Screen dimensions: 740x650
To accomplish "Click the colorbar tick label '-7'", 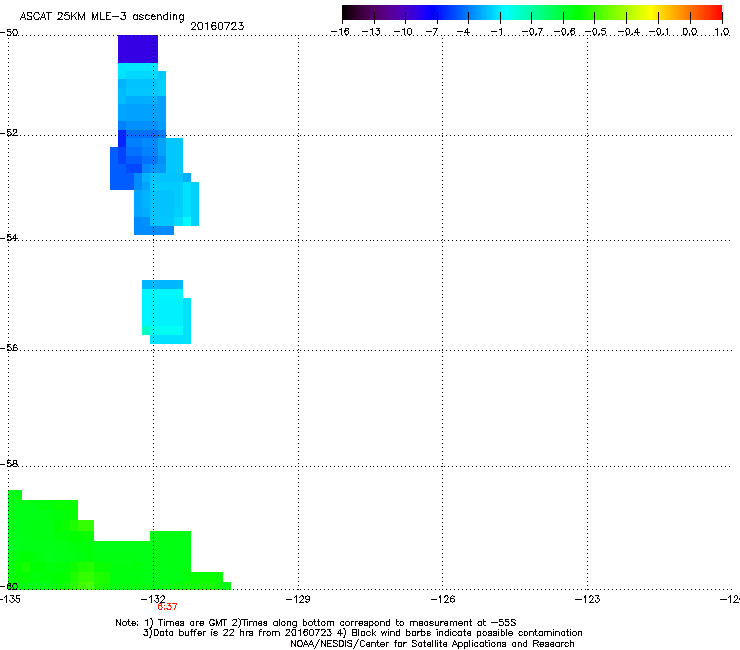I will pyautogui.click(x=432, y=32).
